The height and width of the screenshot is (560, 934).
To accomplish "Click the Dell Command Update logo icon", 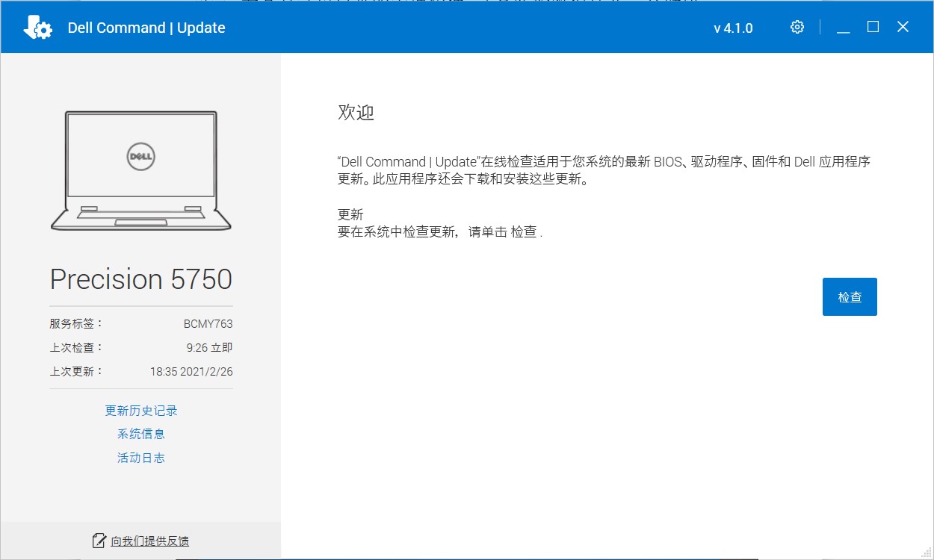I will click(x=37, y=28).
